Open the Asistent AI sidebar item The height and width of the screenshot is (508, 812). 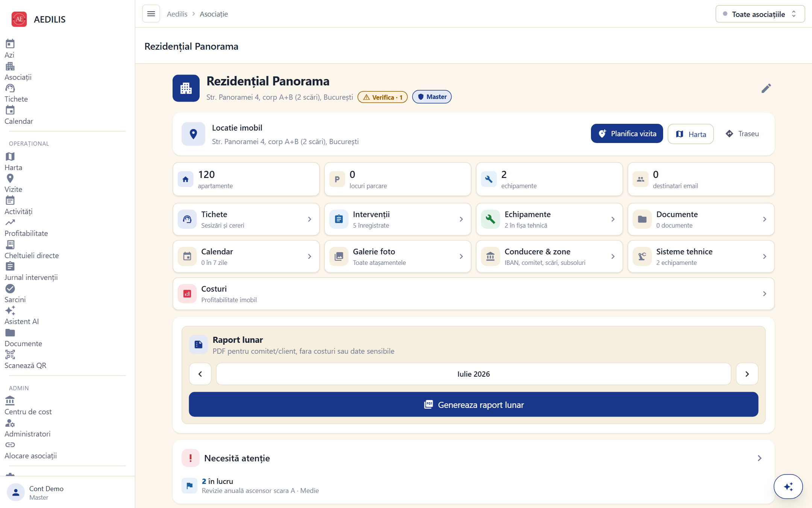coord(21,316)
